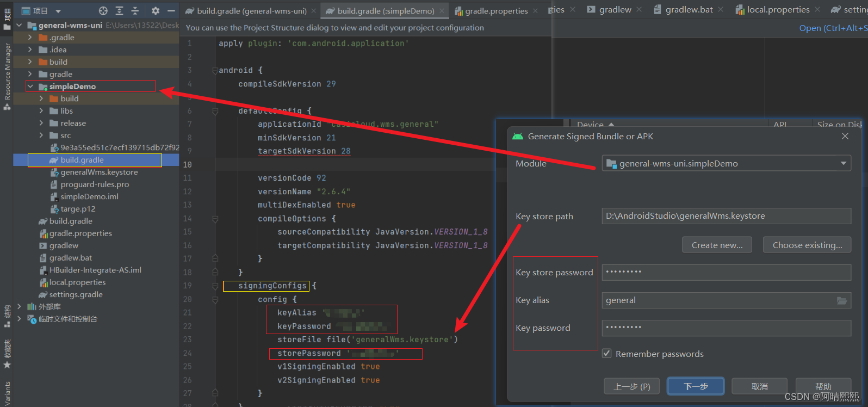Click the Expand All icon in project panel
The image size is (868, 407).
click(x=120, y=11)
